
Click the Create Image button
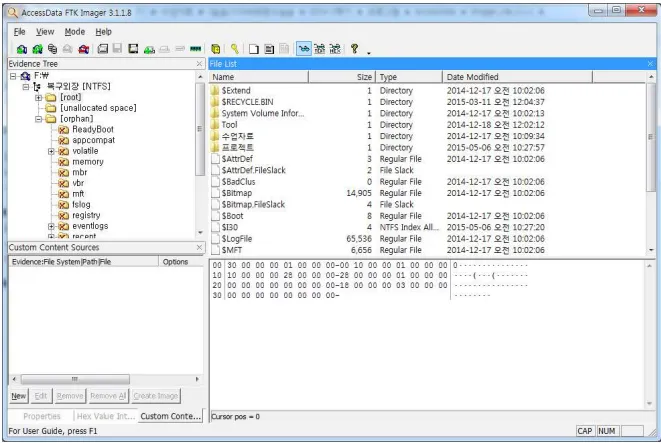click(x=156, y=396)
